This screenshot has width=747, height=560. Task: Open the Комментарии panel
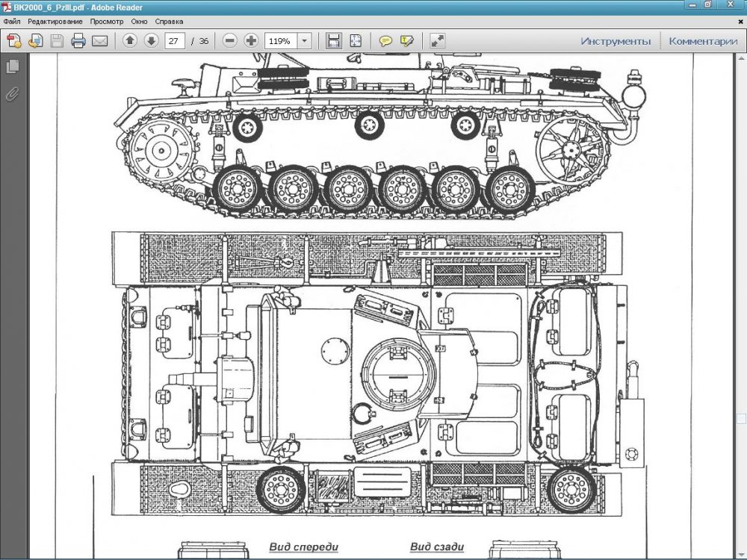(x=703, y=41)
